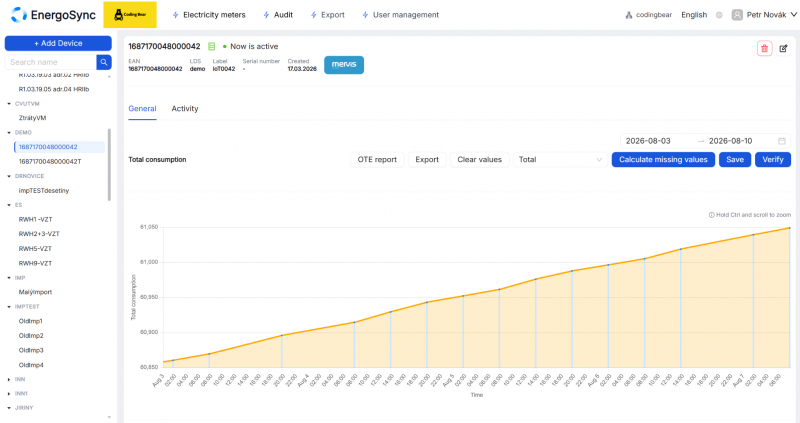Open the calendar icon in date range
The width and height of the screenshot is (800, 423).
[782, 141]
